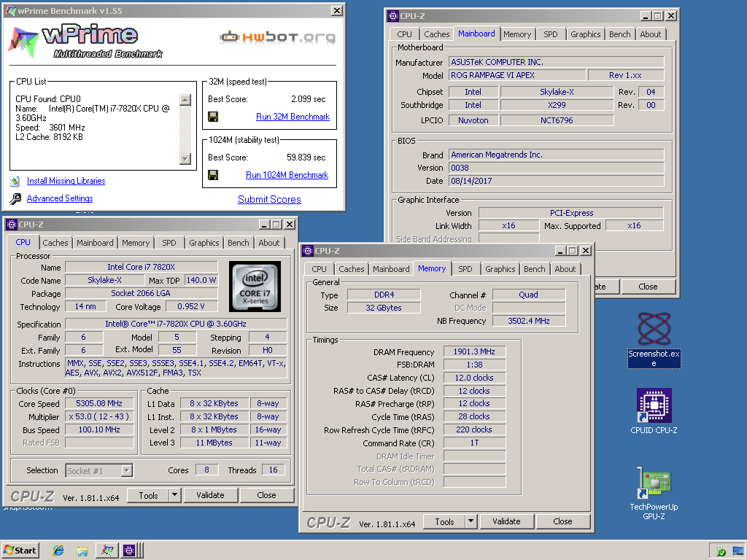
Task: Click the Close button in the Memory window
Action: click(562, 521)
